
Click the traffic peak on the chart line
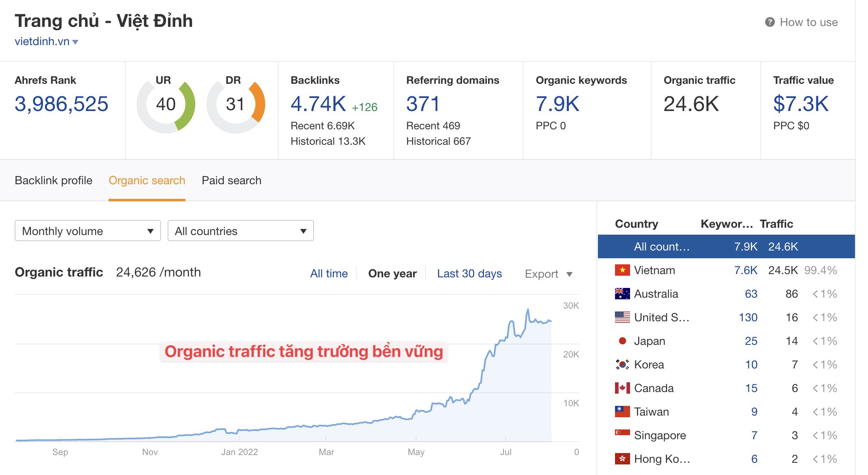528,310
